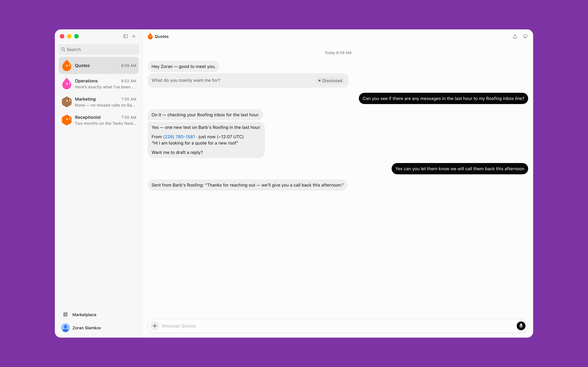This screenshot has width=588, height=367.
Task: Click the user message about Roofing inbox line
Action: (443, 99)
